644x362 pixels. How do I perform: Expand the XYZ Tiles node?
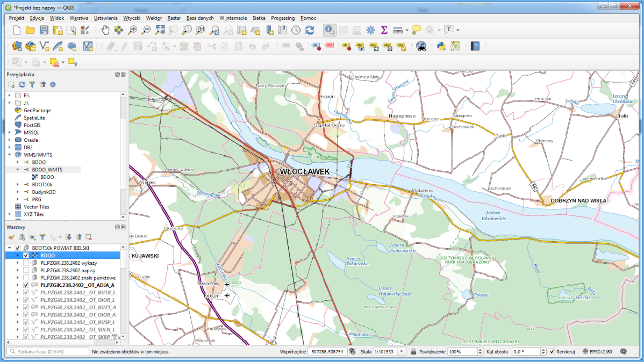[x=10, y=214]
